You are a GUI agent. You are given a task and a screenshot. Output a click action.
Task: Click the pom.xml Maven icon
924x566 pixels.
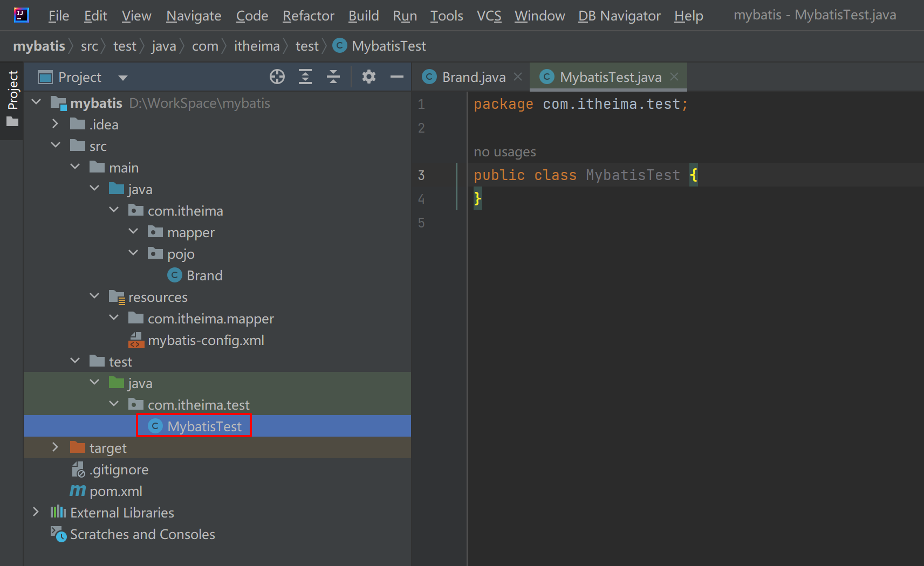[x=78, y=491]
